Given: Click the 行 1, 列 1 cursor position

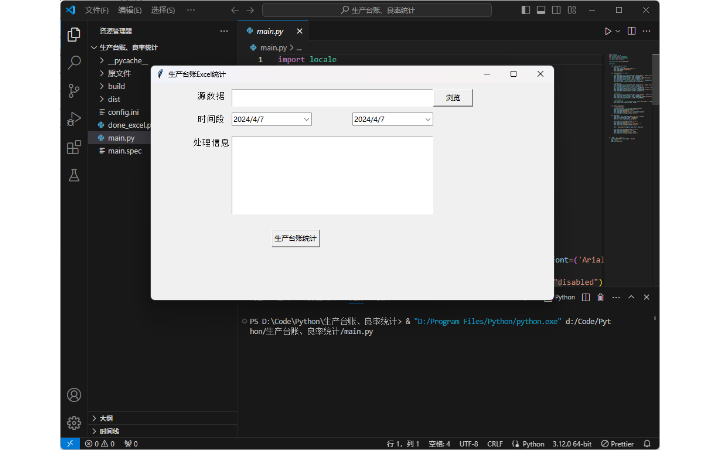Looking at the screenshot, I should (x=403, y=444).
